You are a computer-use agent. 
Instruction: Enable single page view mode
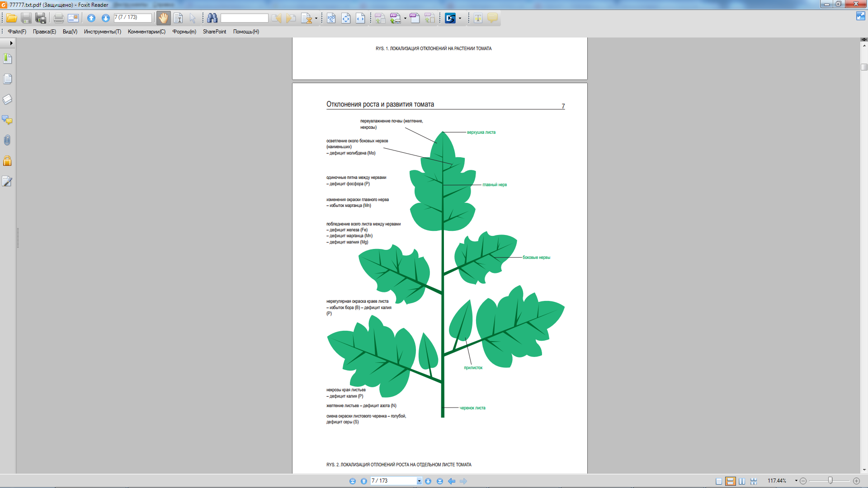[719, 481]
